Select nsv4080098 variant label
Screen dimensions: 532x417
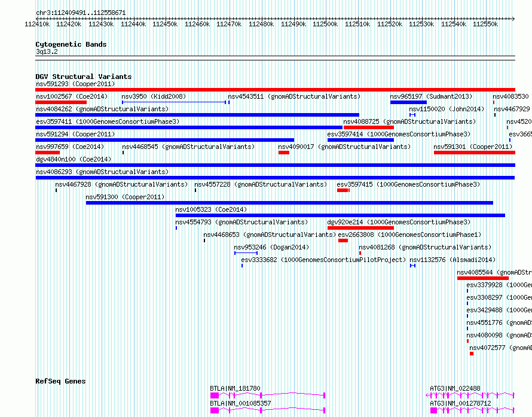coord(499,335)
